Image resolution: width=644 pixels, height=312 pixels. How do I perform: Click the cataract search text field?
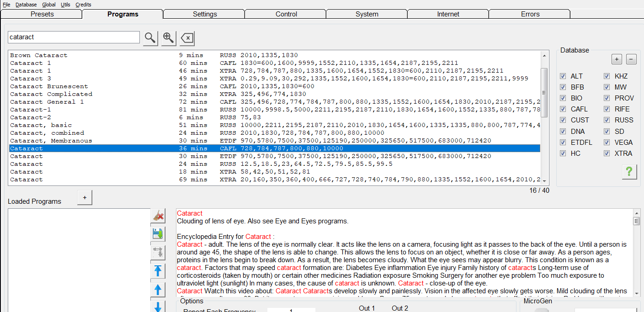point(74,37)
